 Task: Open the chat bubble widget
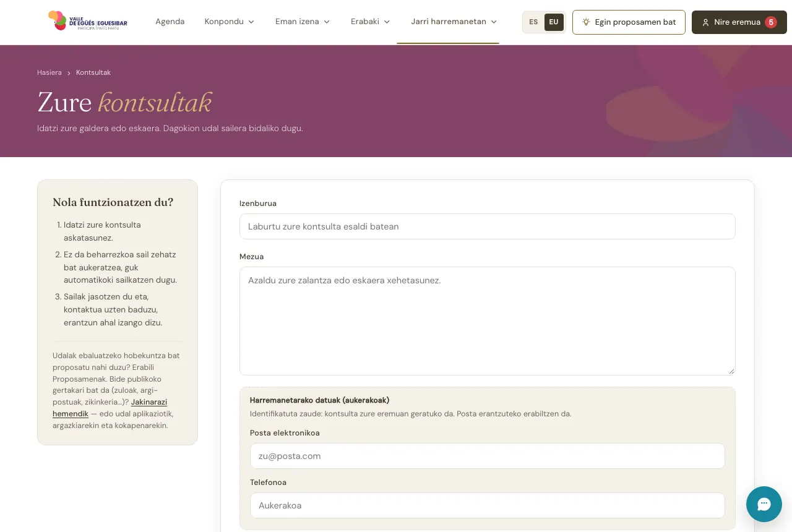click(764, 504)
